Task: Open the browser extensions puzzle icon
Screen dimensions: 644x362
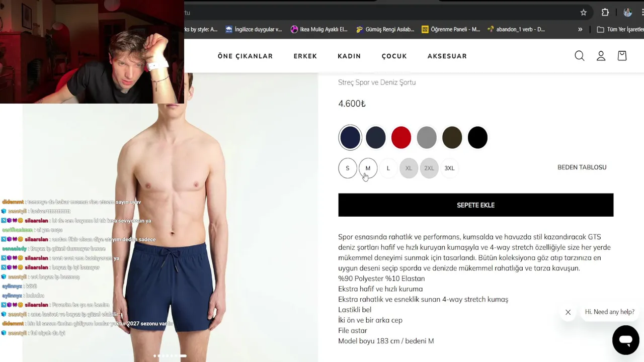Action: click(x=605, y=13)
